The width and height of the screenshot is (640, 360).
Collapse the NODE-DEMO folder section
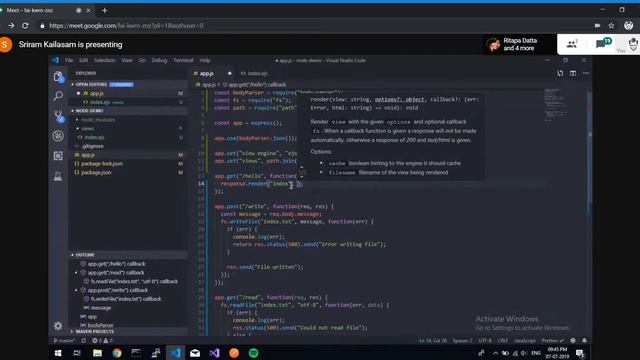(73, 111)
